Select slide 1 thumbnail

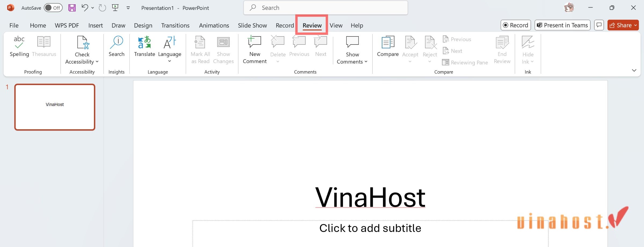point(55,107)
